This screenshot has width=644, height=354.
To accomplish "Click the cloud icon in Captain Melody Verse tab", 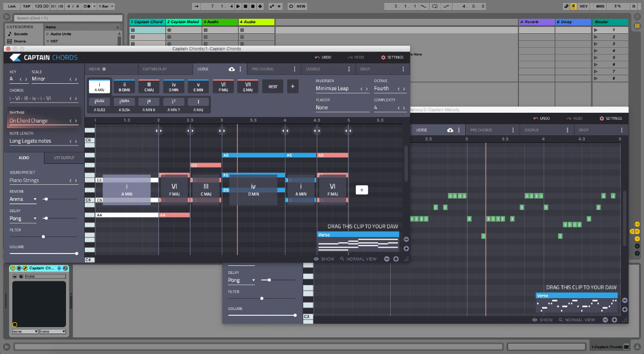I will (x=450, y=131).
